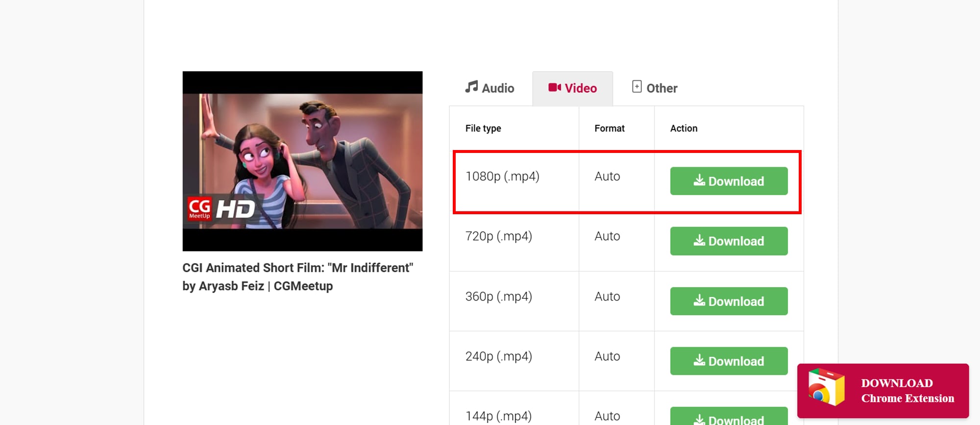Click the video camera icon on Video tab
Screen dimensions: 980x425
tap(555, 87)
